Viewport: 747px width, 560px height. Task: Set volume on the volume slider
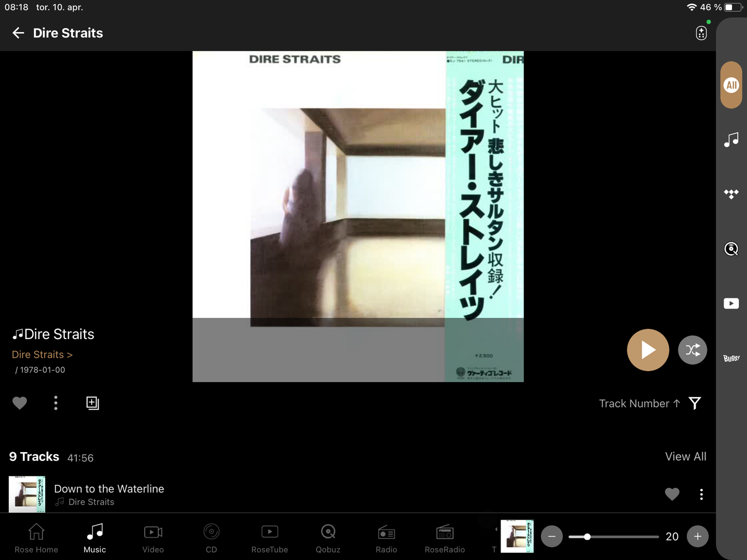pyautogui.click(x=614, y=537)
